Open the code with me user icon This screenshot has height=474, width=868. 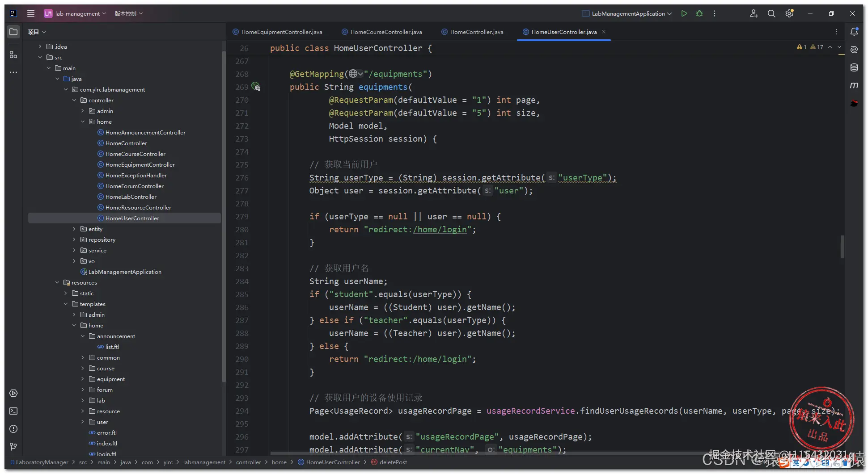[x=754, y=13]
